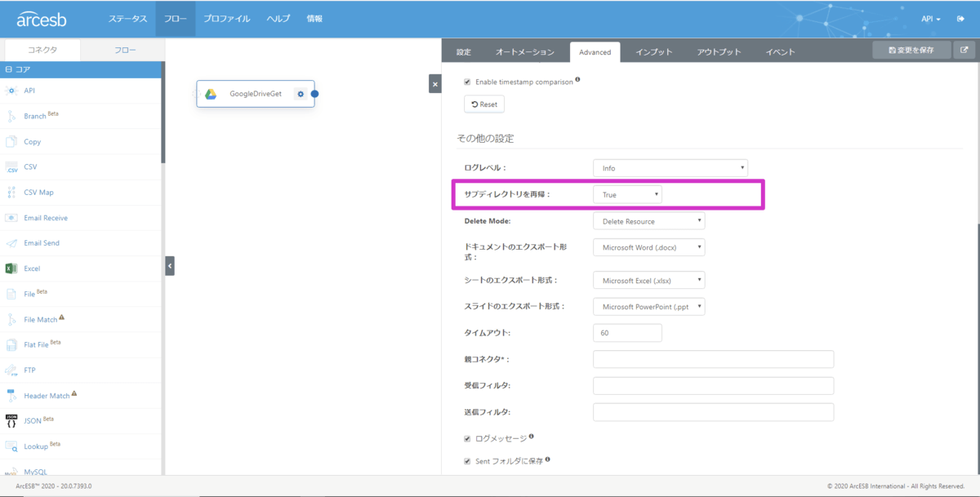Select the Flat File connector icon
The width and height of the screenshot is (980, 497).
click(x=11, y=344)
